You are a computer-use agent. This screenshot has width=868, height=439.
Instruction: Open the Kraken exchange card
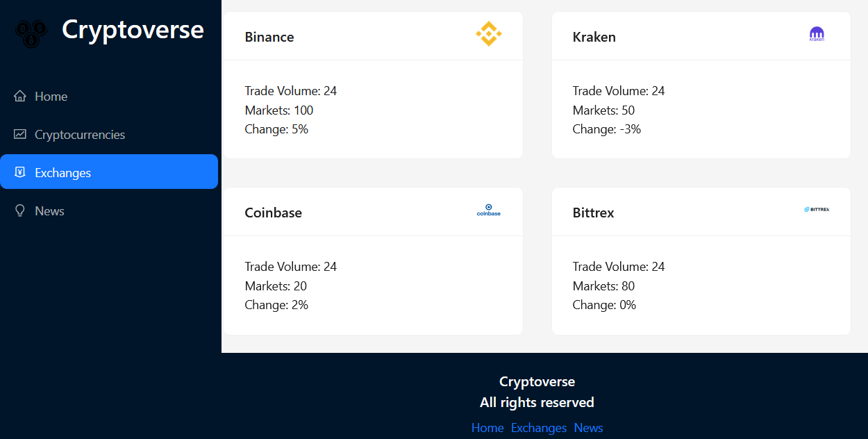[x=701, y=83]
